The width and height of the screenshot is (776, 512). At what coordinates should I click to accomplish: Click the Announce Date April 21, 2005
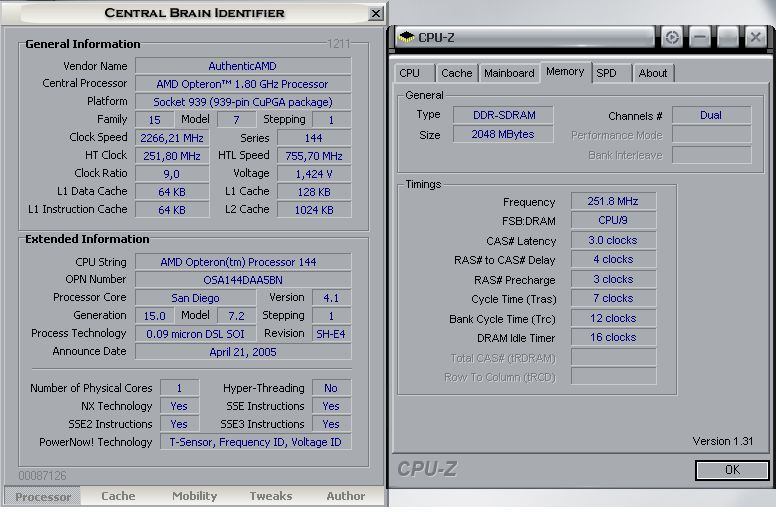click(x=243, y=352)
